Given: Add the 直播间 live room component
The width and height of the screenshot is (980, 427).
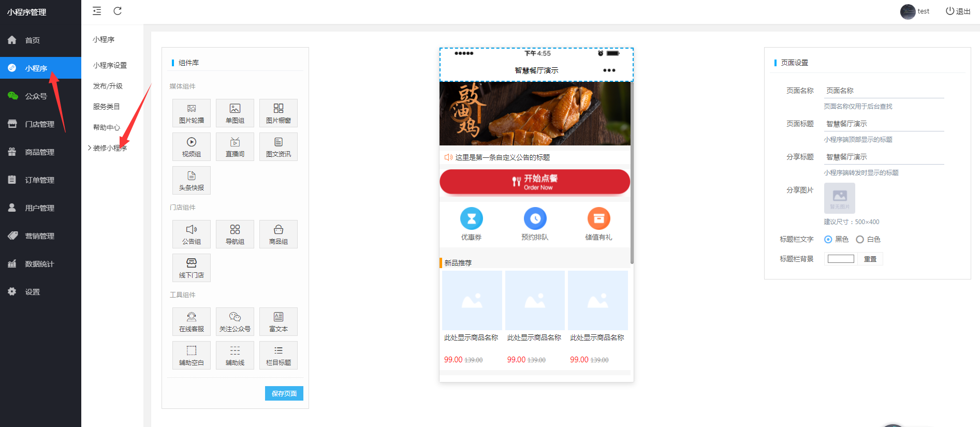Looking at the screenshot, I should coord(235,146).
